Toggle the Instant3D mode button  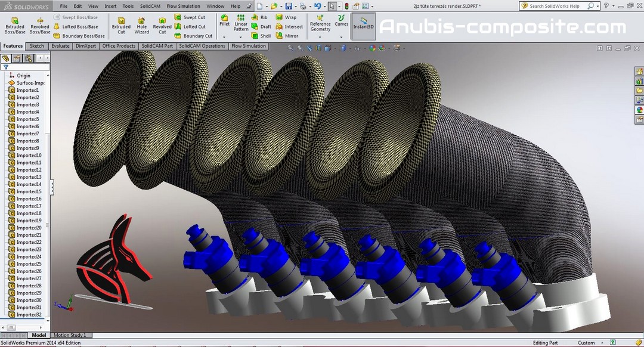click(363, 25)
